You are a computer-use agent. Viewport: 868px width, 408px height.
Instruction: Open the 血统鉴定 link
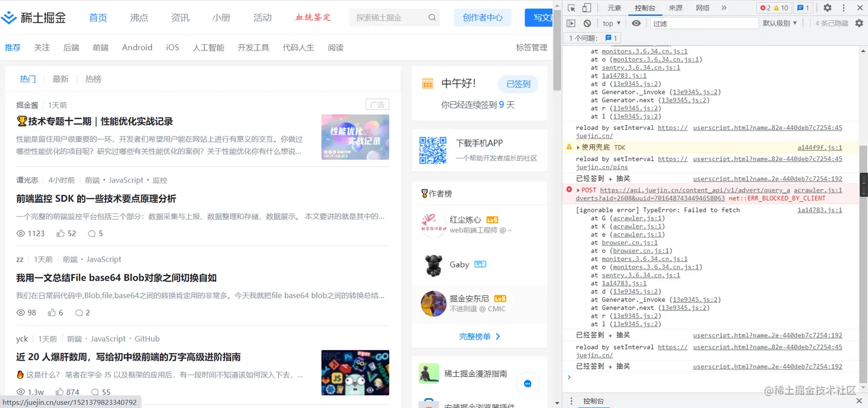[x=313, y=18]
